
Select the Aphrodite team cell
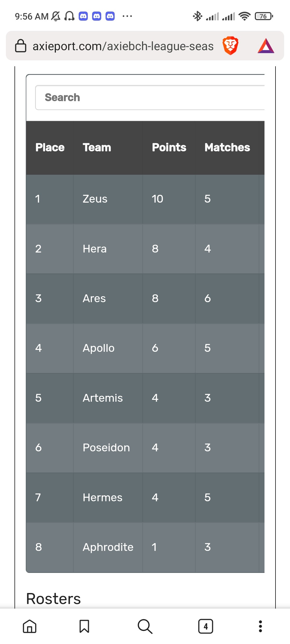click(108, 547)
